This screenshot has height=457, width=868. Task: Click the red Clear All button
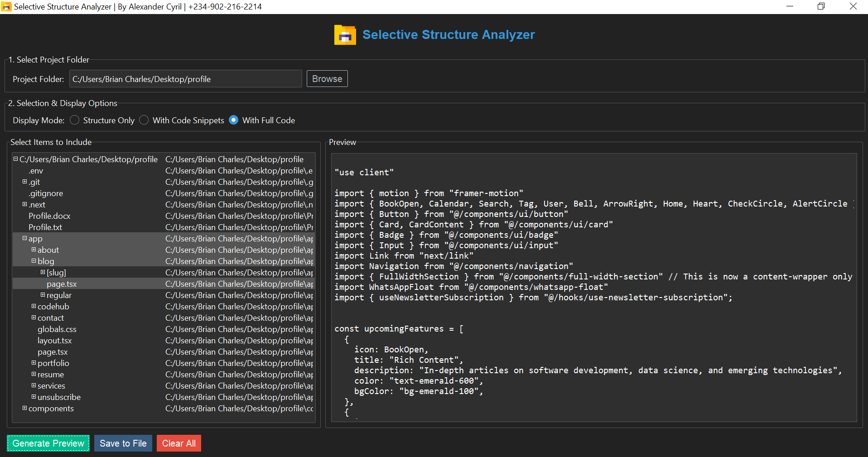(179, 443)
